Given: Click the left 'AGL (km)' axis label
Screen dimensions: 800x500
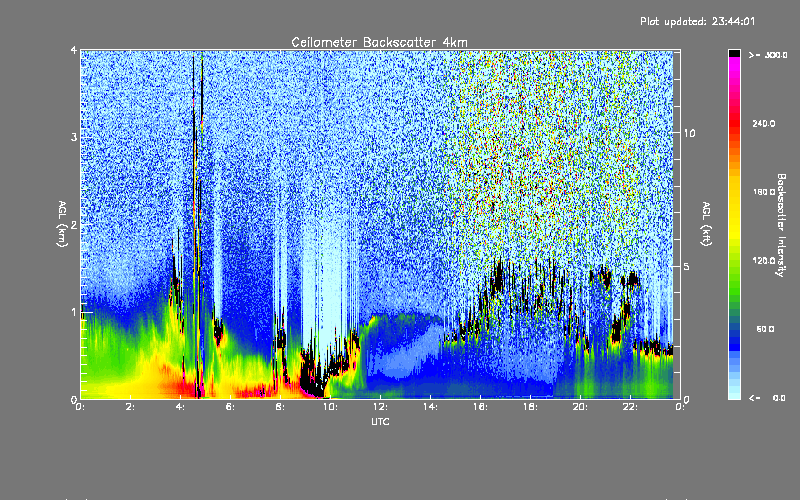Looking at the screenshot, I should [63, 223].
